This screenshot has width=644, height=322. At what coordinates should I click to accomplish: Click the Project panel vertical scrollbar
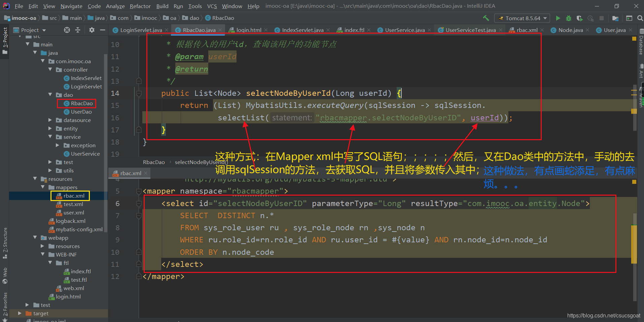pyautogui.click(x=106, y=143)
